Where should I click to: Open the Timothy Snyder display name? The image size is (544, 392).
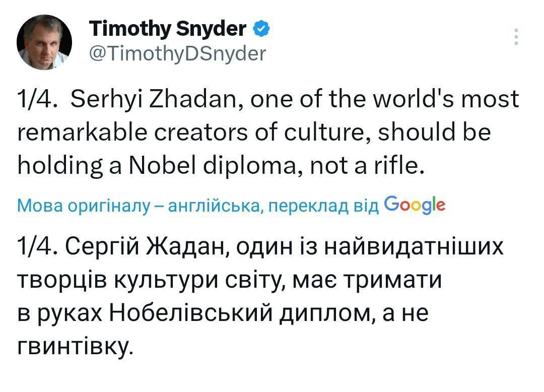(x=168, y=28)
